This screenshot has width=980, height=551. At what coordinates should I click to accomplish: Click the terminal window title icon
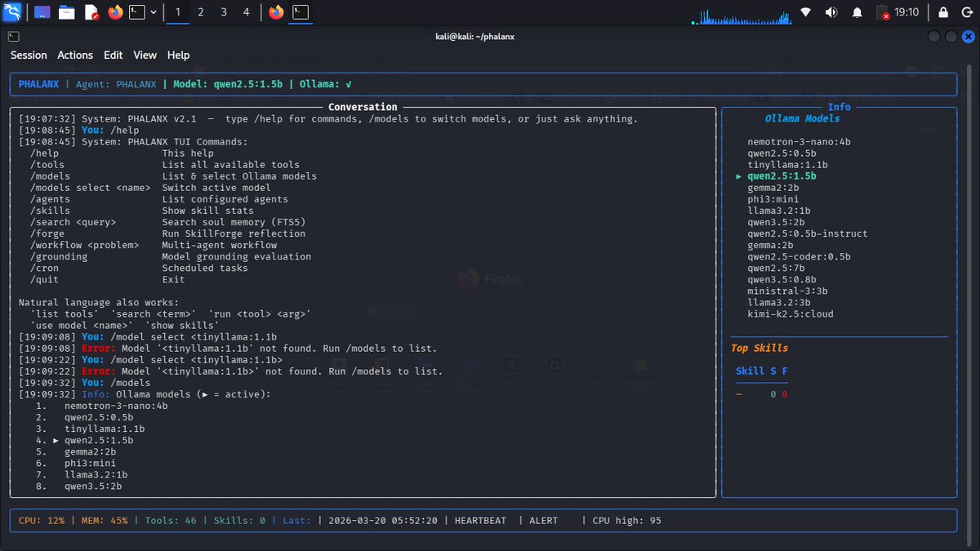tap(13, 36)
